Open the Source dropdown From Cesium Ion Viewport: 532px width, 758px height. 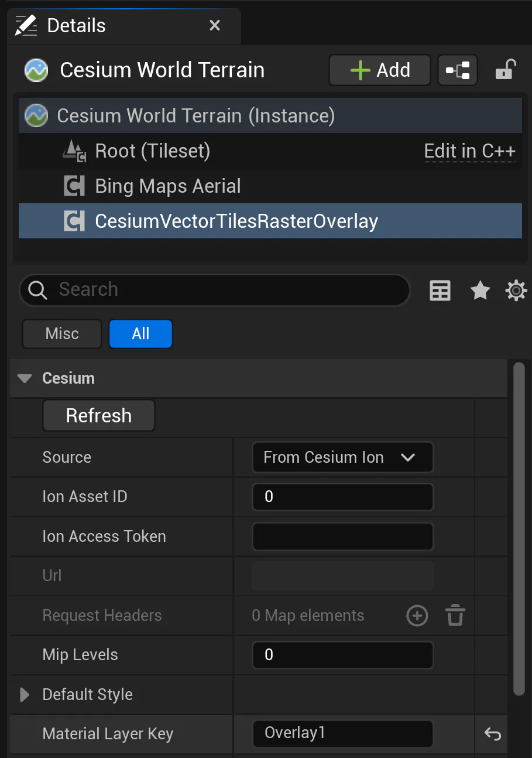coord(343,457)
